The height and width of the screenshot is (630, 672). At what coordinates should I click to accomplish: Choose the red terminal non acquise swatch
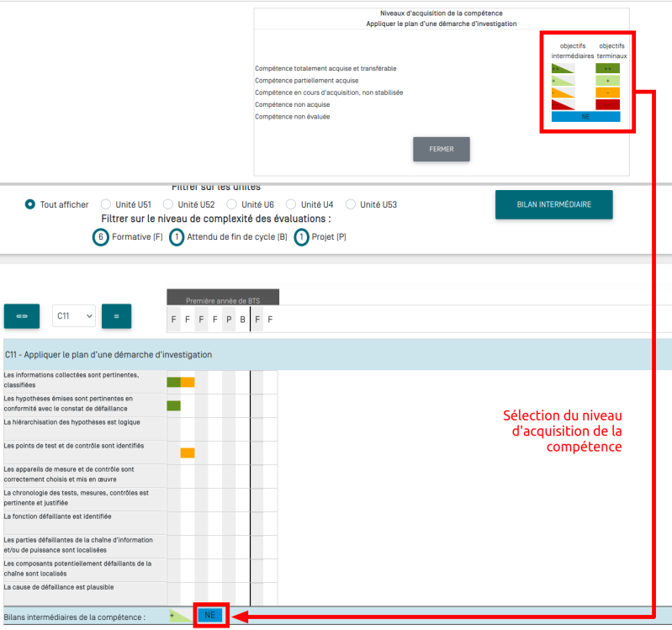pyautogui.click(x=607, y=104)
